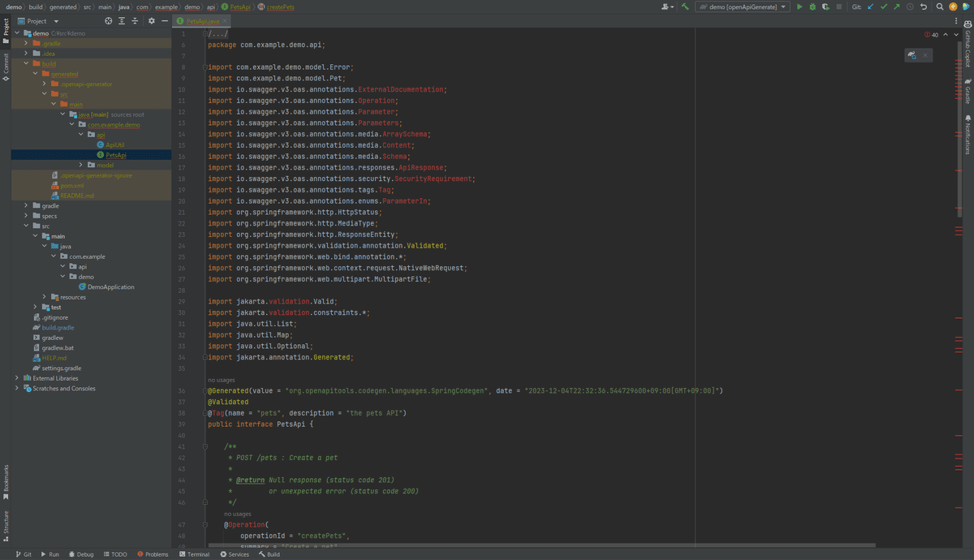
Task: Select file in Project view with target icon
Action: tap(107, 21)
